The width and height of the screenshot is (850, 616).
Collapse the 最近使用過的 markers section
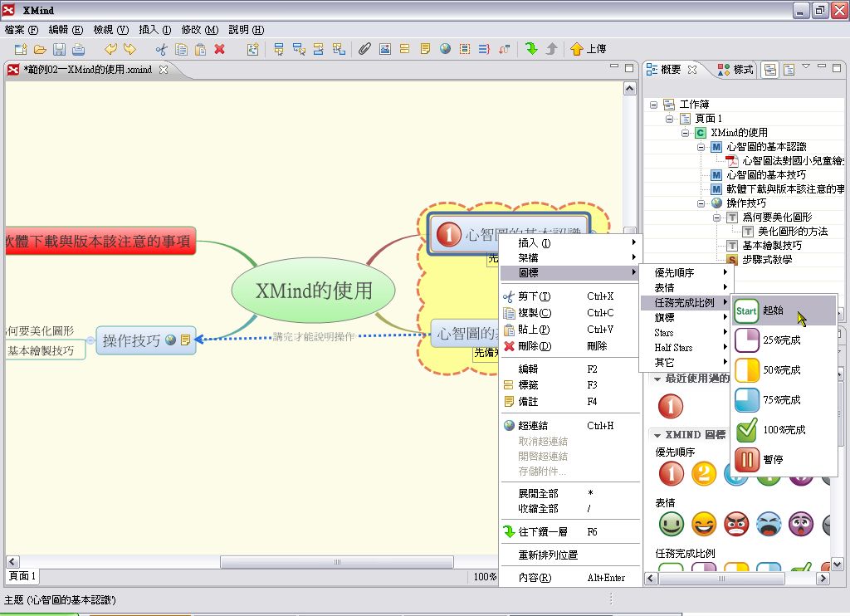[657, 379]
